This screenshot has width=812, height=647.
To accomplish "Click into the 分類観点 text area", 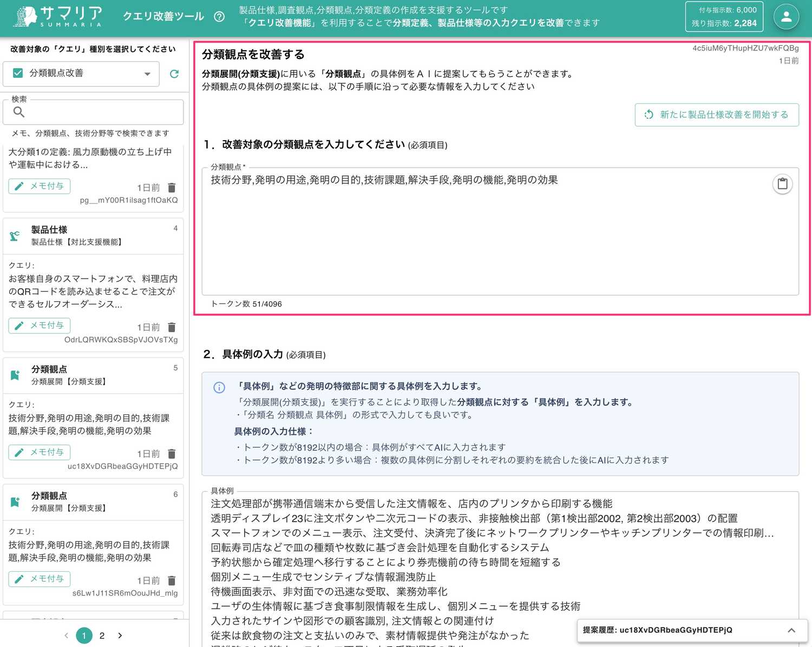I will point(500,232).
